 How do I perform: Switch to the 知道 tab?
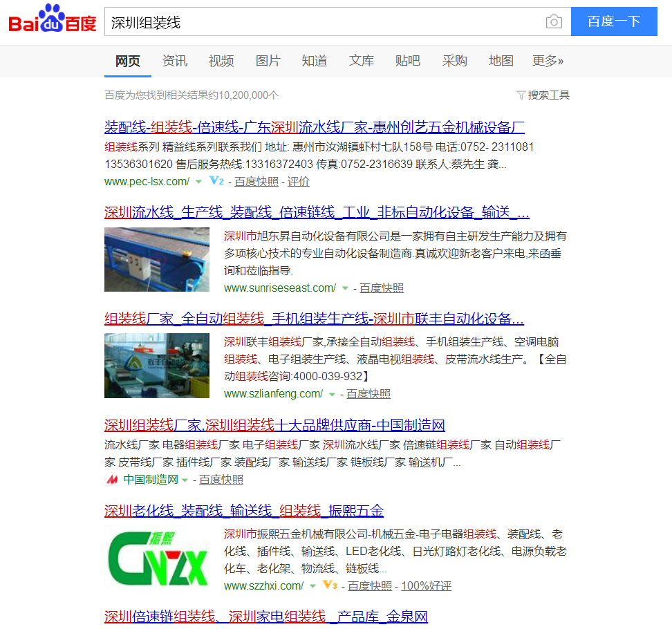click(x=315, y=61)
